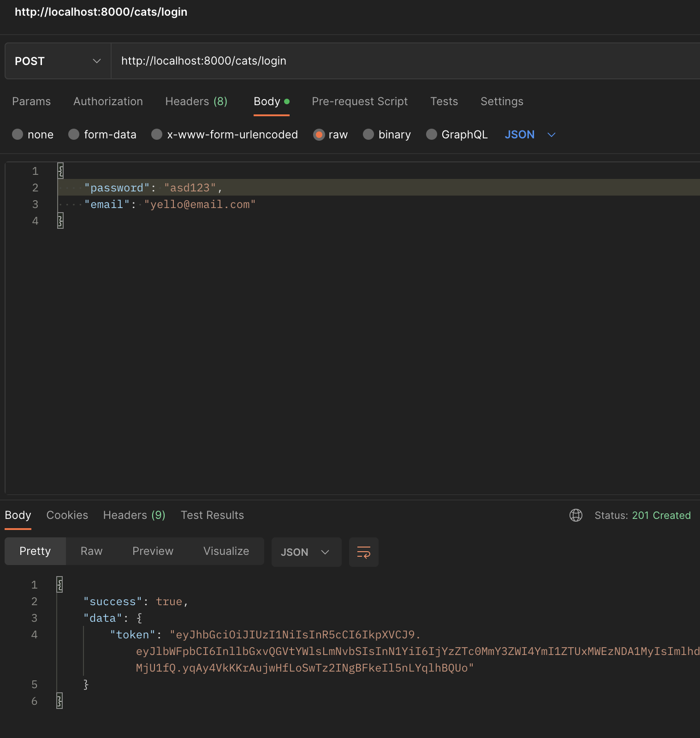The image size is (700, 738).
Task: Select the 'none' body type radio
Action: (18, 134)
